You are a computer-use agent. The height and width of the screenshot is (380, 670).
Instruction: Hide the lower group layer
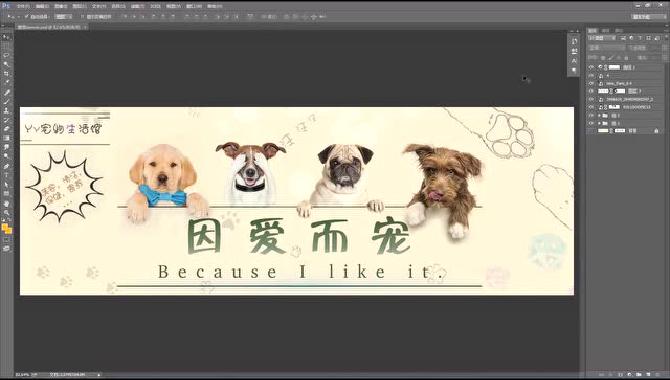tap(591, 123)
